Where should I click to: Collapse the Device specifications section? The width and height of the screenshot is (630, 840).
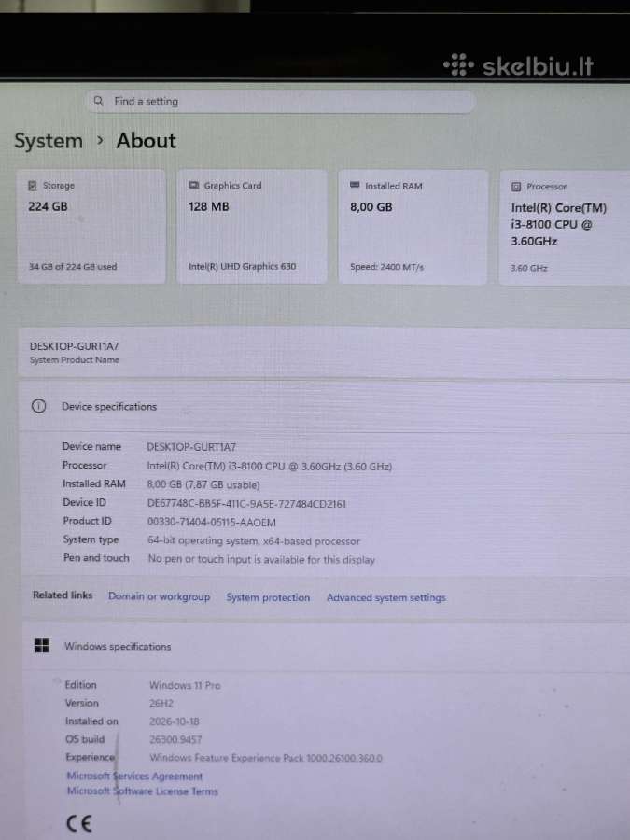pyautogui.click(x=325, y=407)
